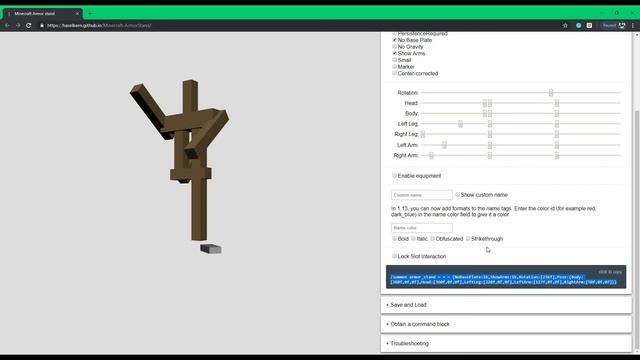Click the Right Arm first slider handle

tap(431, 156)
